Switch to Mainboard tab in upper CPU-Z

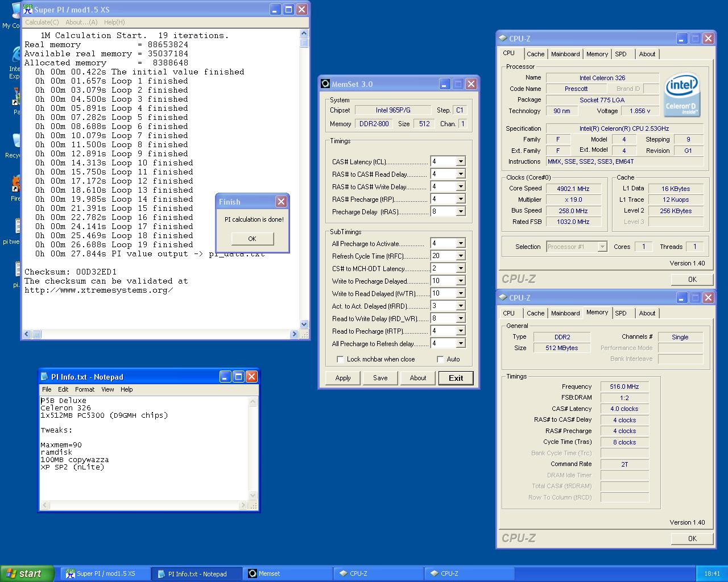pyautogui.click(x=565, y=54)
